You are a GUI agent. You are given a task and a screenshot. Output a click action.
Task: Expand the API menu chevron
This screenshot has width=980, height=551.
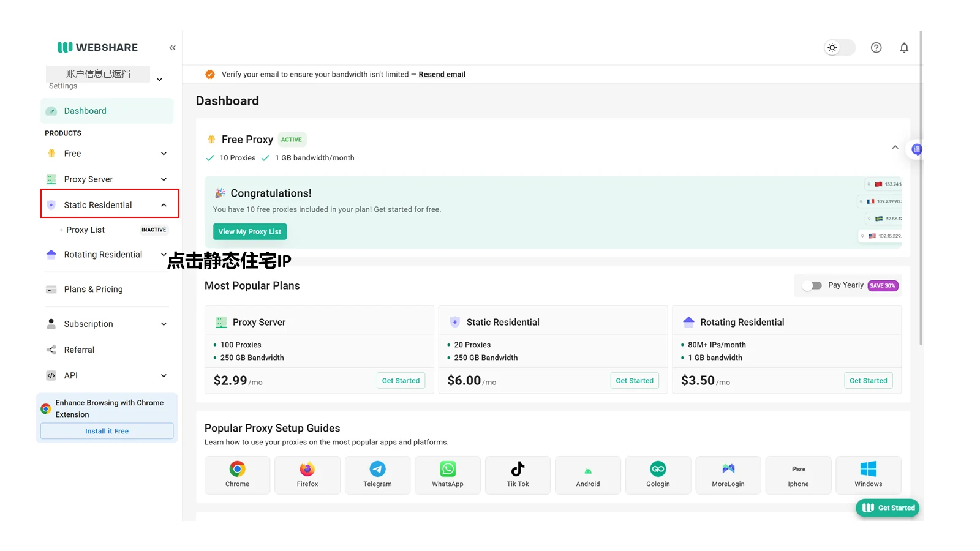click(x=164, y=375)
